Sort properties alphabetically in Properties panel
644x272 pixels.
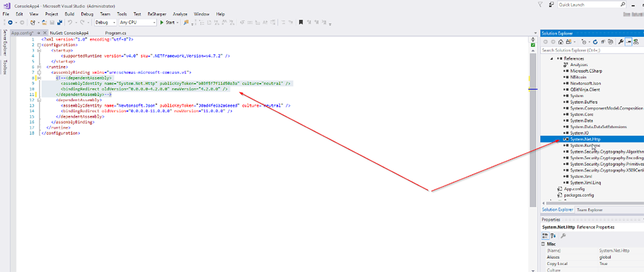click(x=553, y=235)
